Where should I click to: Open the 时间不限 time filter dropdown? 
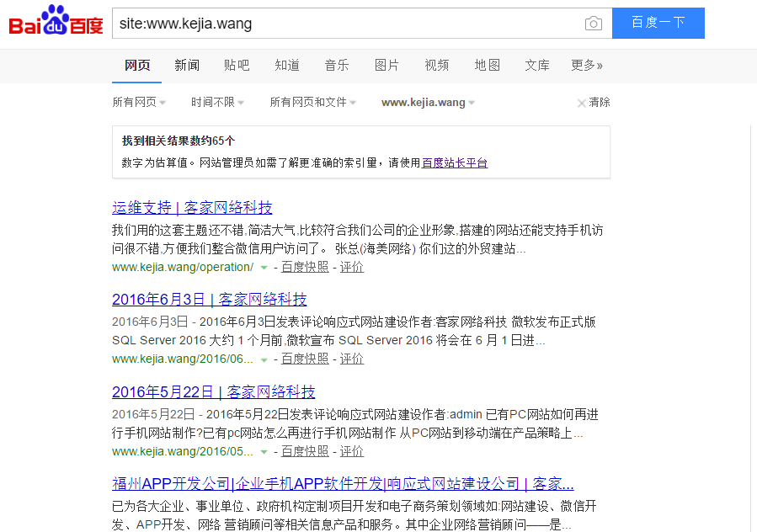(217, 103)
